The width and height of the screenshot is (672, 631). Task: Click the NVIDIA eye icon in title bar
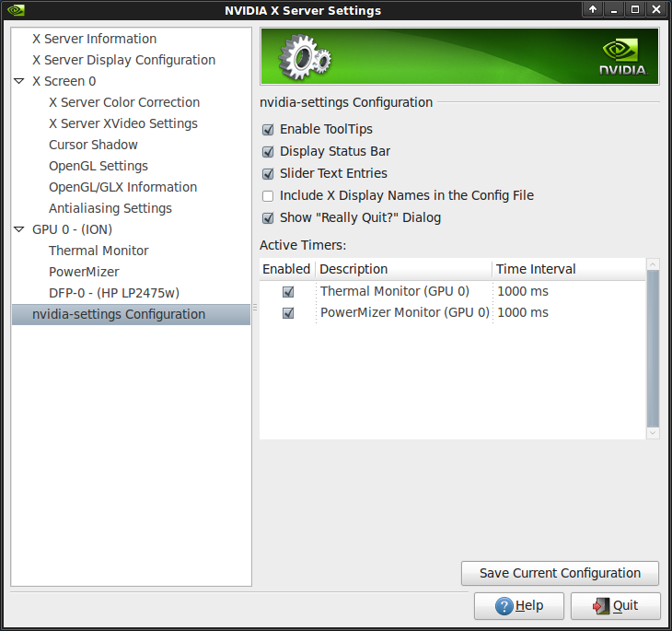pos(16,10)
